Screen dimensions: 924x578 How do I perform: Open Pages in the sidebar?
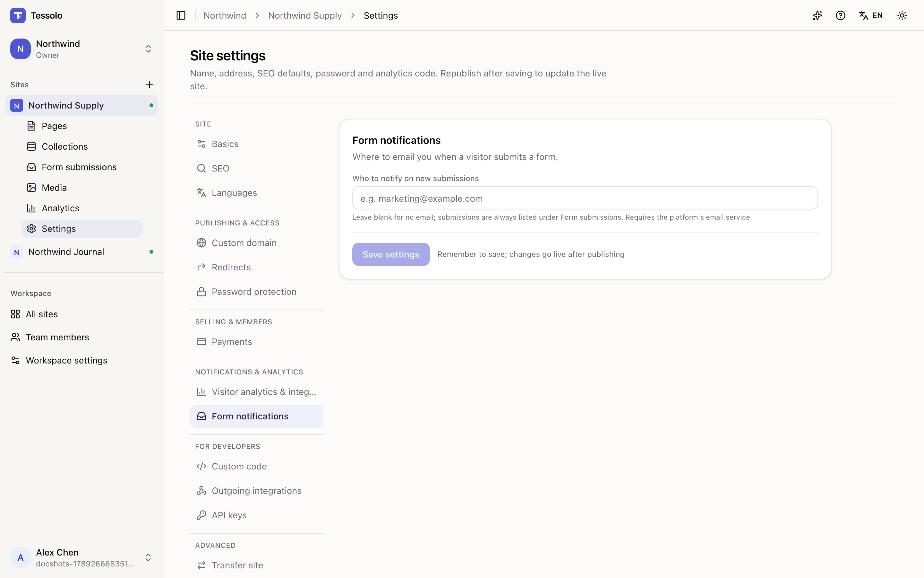coord(82,126)
